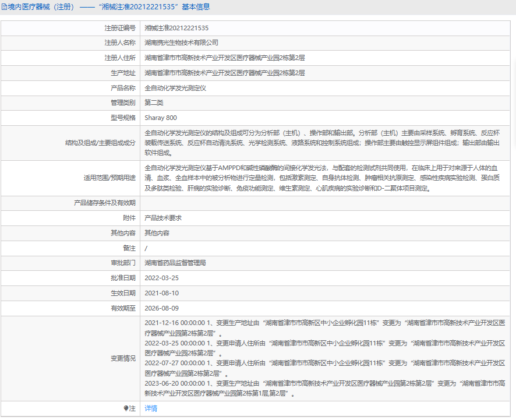Click the 生产地址 address value
Screen dimensions: 516x420
pos(224,73)
